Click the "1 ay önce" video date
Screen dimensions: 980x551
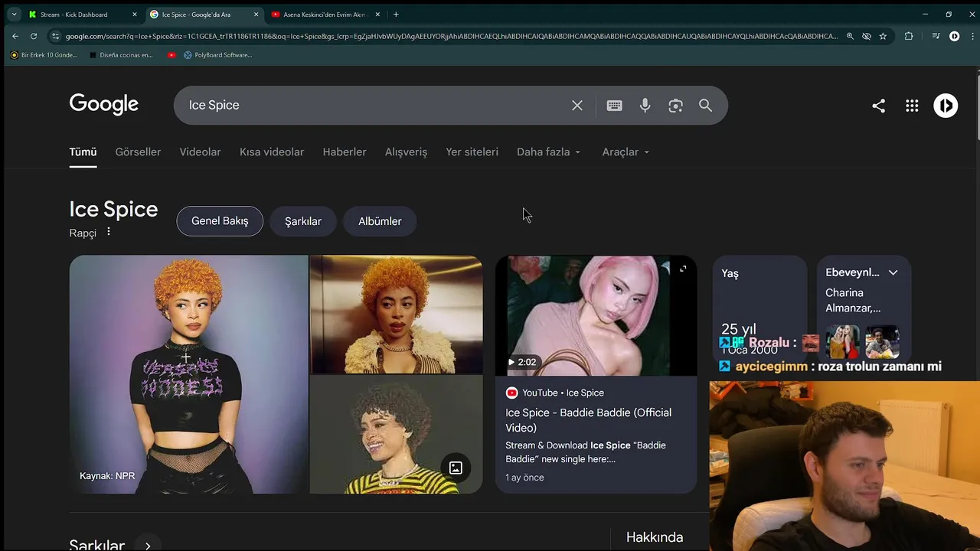524,478
